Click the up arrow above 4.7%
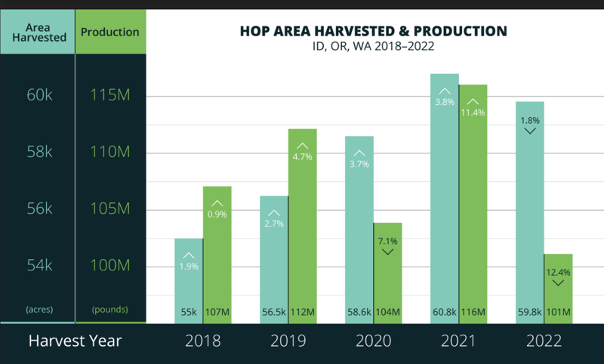 pos(303,146)
